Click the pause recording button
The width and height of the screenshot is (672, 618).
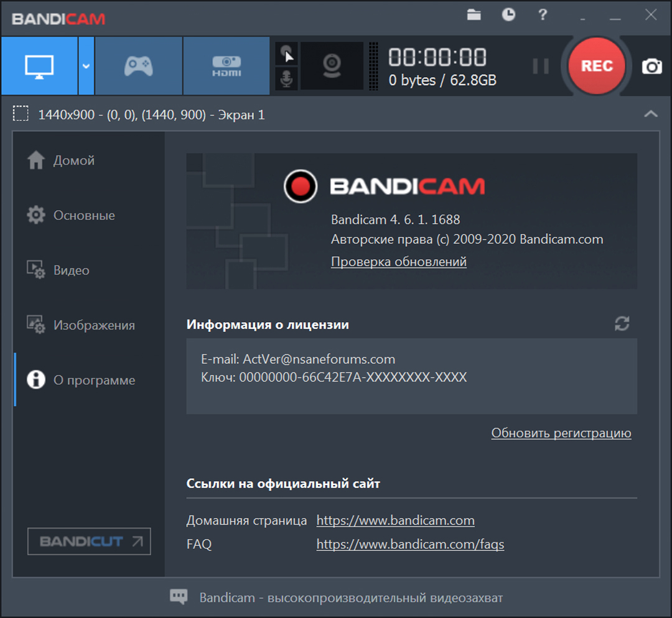coord(541,67)
